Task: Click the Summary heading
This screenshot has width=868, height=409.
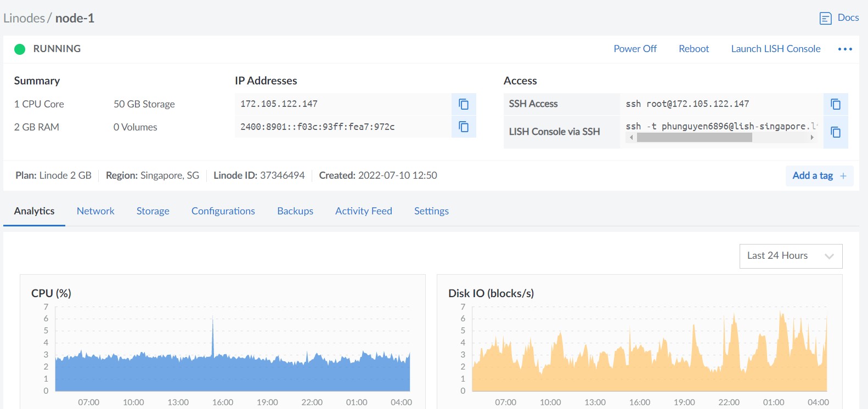Action: (x=37, y=81)
